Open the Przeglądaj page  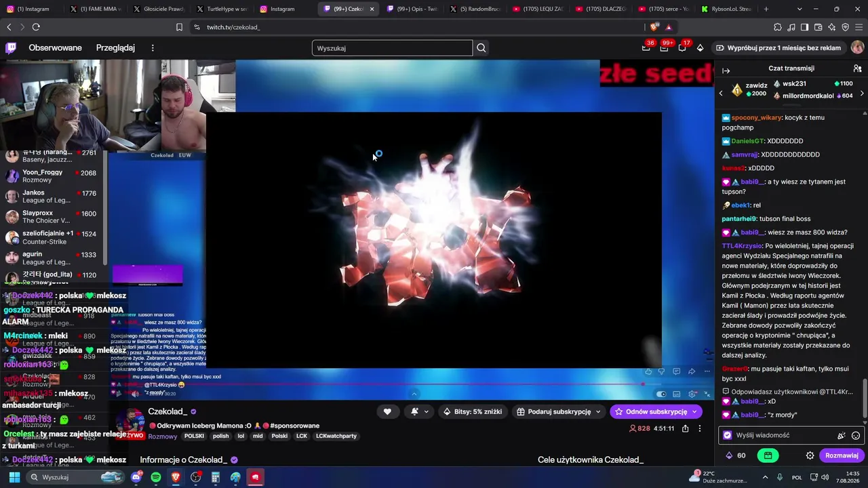point(115,48)
